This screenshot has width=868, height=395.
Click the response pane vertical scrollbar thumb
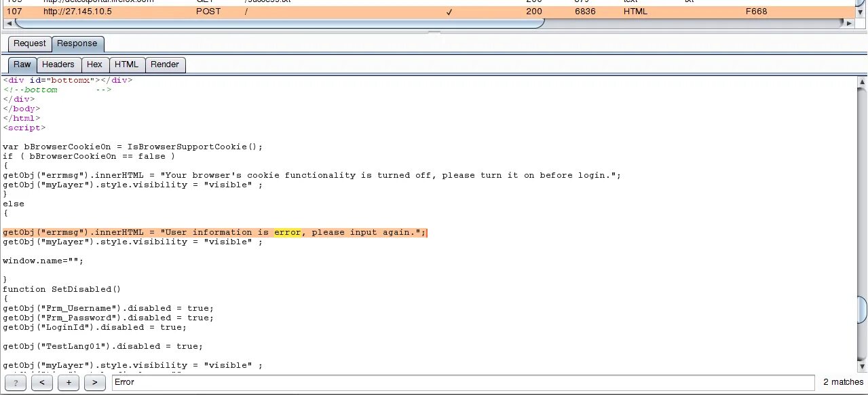coord(862,310)
